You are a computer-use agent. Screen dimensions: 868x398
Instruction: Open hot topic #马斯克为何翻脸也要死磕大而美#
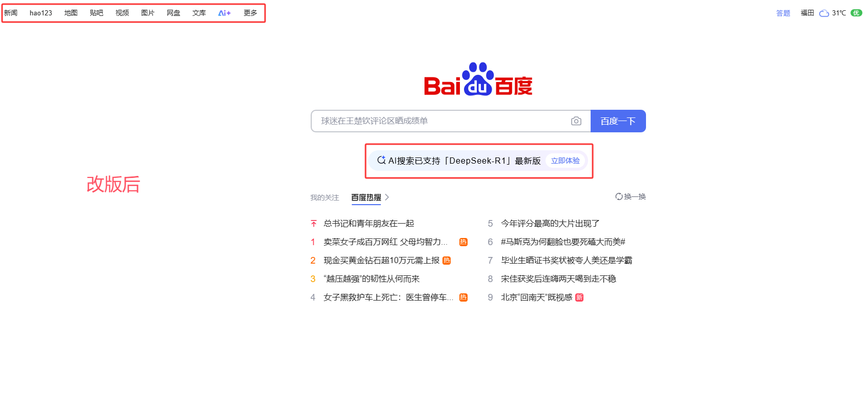click(563, 242)
